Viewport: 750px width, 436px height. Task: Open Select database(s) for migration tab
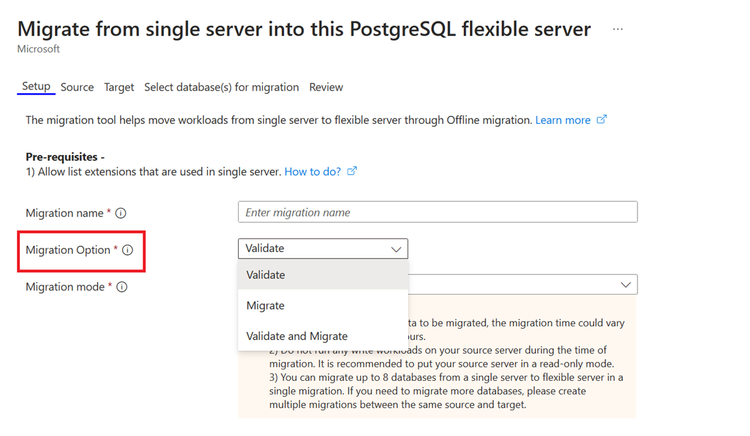221,87
